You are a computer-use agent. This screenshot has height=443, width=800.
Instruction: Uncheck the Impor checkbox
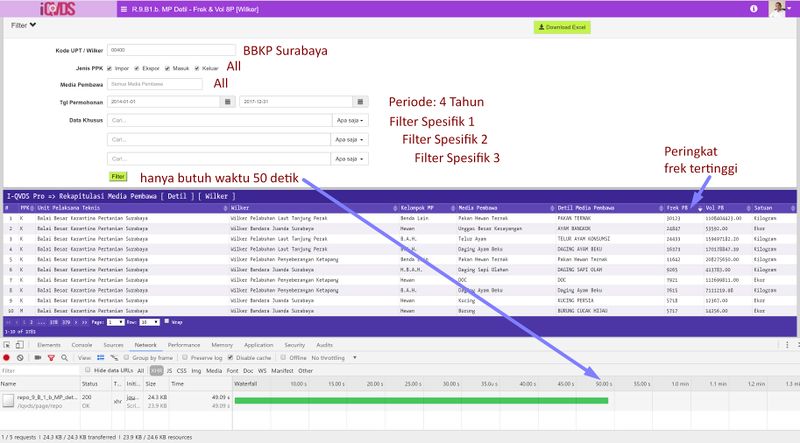click(x=109, y=68)
